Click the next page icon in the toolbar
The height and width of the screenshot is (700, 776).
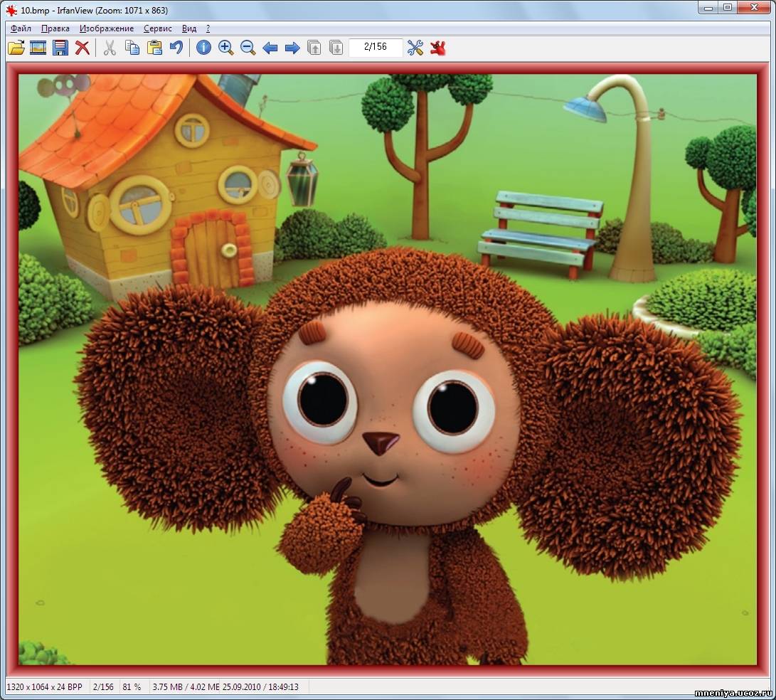[336, 48]
